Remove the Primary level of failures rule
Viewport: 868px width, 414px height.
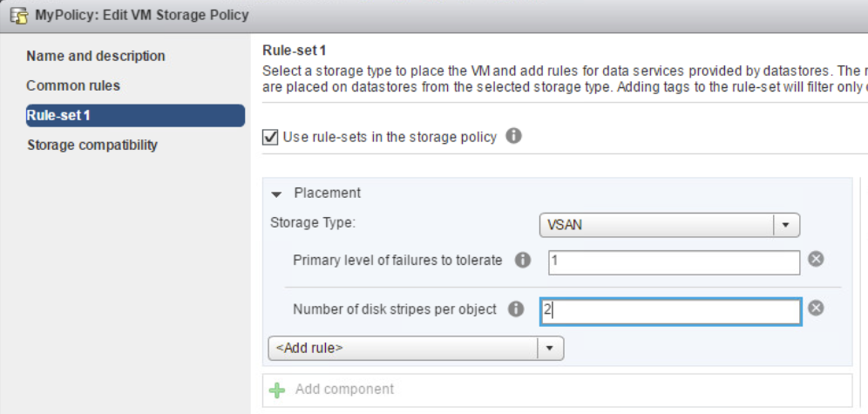816,259
